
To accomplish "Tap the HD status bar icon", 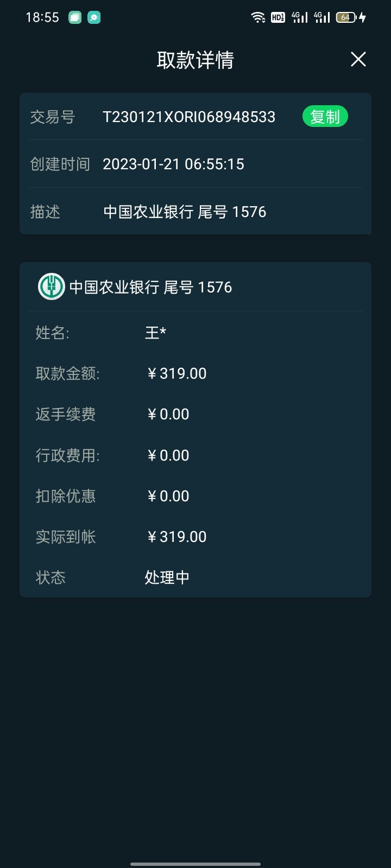I will pyautogui.click(x=278, y=17).
